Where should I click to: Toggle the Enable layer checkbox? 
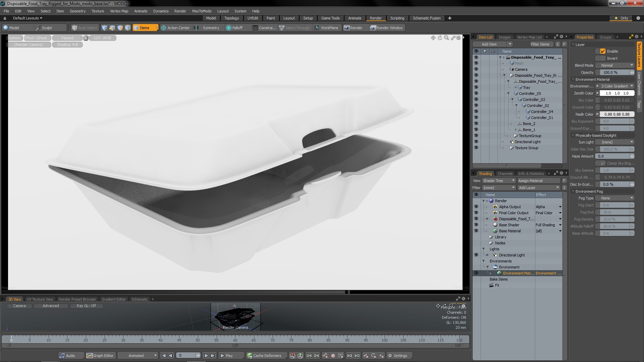point(603,51)
